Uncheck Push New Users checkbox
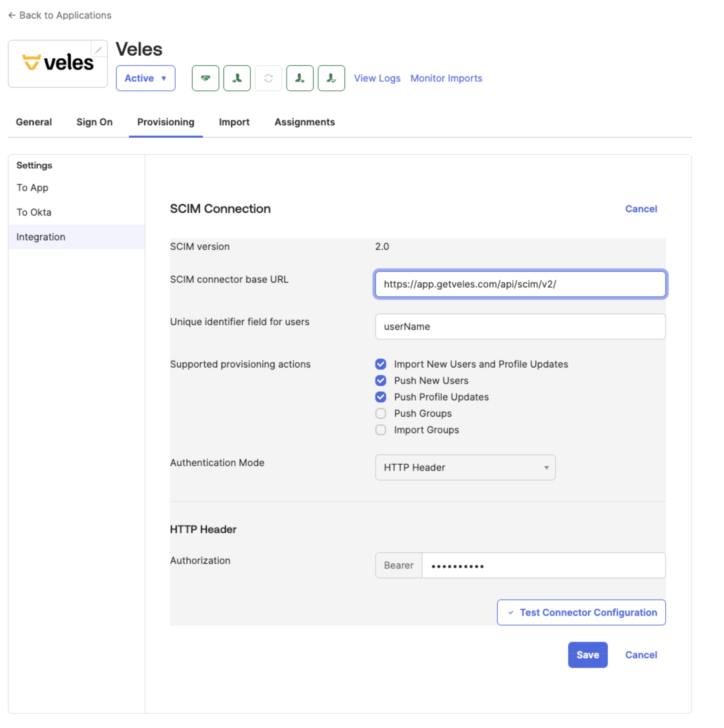This screenshot has height=728, width=724. click(x=381, y=381)
